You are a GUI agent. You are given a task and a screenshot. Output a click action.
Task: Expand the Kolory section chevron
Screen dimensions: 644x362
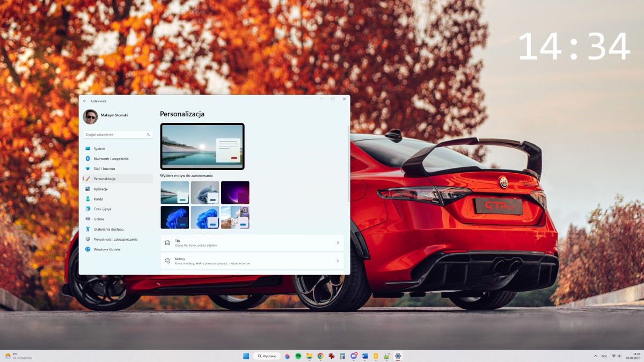click(339, 260)
